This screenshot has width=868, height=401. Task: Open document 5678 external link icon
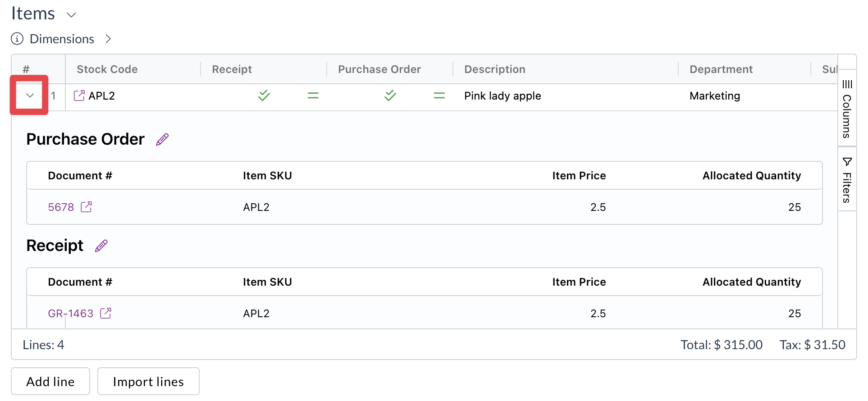[86, 207]
